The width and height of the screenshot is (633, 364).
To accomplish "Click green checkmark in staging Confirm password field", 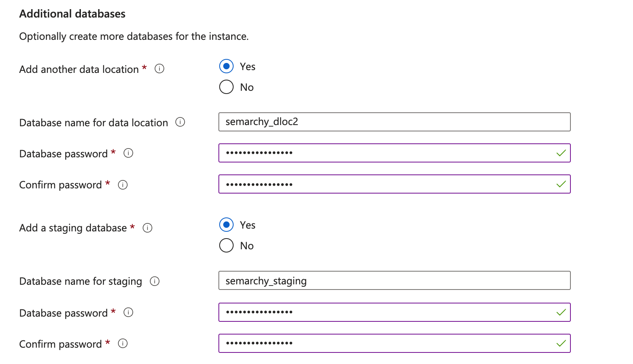I will tap(561, 343).
